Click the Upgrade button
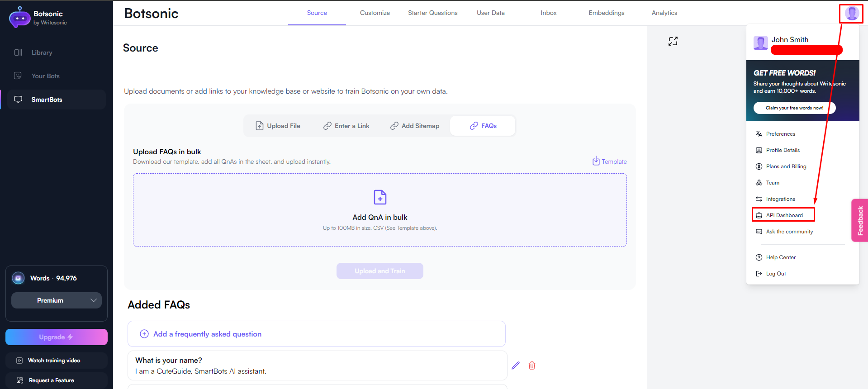Image resolution: width=868 pixels, height=389 pixels. point(57,337)
